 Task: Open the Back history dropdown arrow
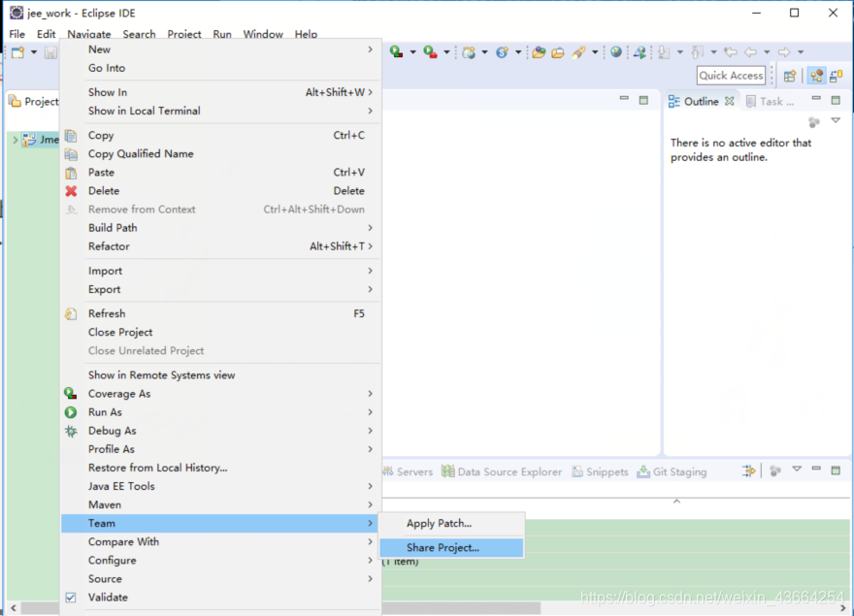point(767,52)
